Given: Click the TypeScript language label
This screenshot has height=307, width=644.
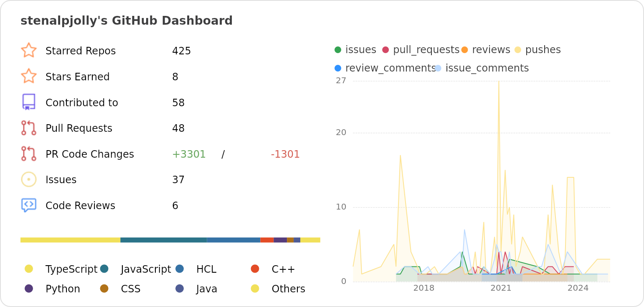Looking at the screenshot, I should click(71, 269).
